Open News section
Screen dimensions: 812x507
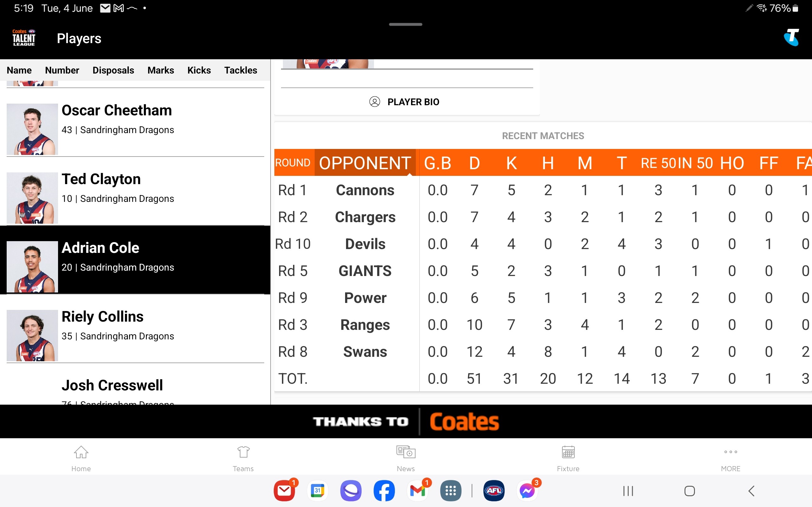click(x=405, y=458)
